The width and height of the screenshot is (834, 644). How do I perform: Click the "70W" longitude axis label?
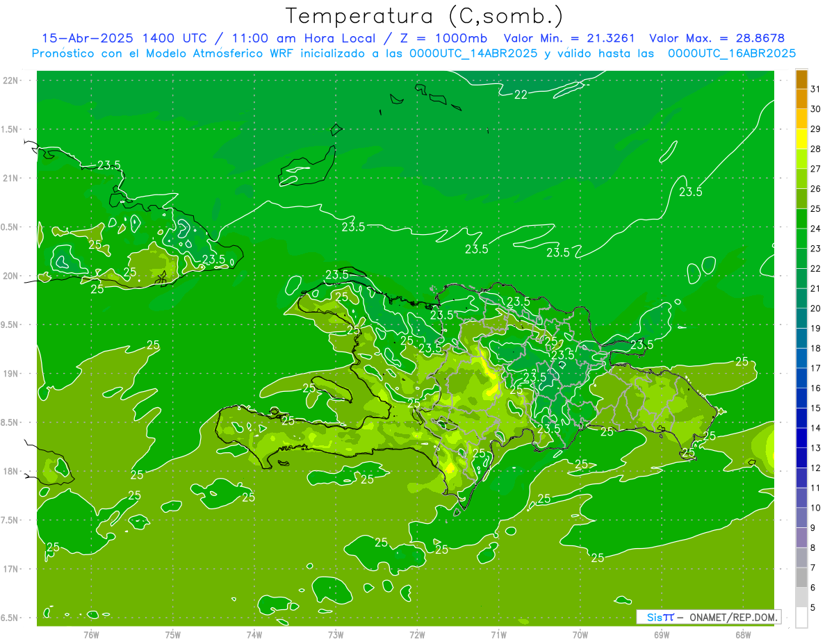click(580, 634)
